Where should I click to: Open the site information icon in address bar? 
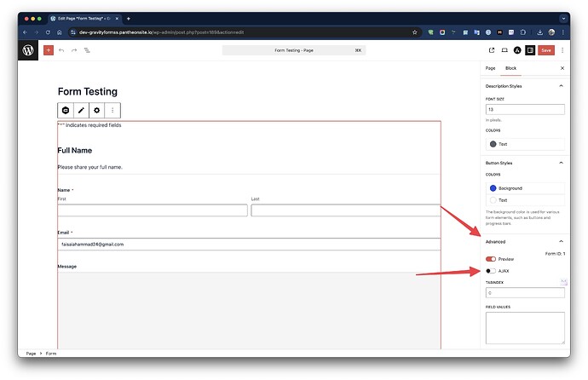coord(73,32)
